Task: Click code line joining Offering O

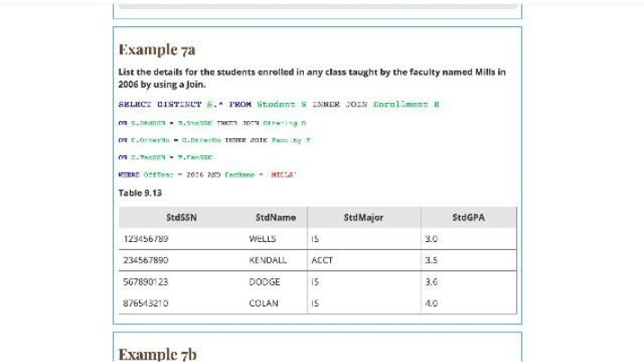Action: click(x=212, y=124)
